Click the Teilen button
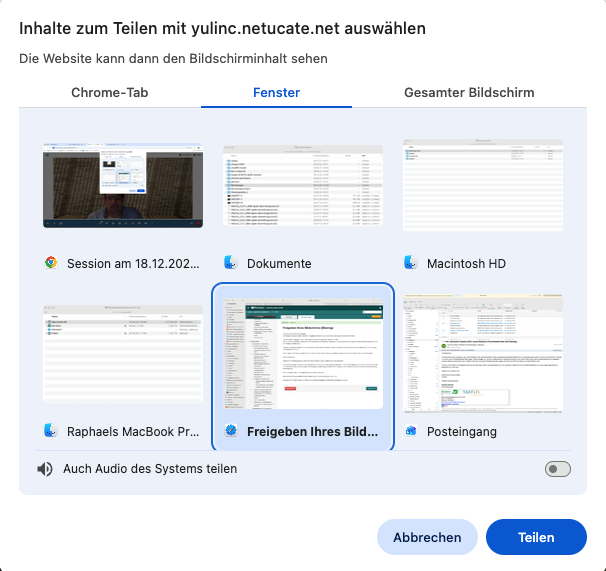Image resolution: width=606 pixels, height=571 pixels. (x=536, y=537)
